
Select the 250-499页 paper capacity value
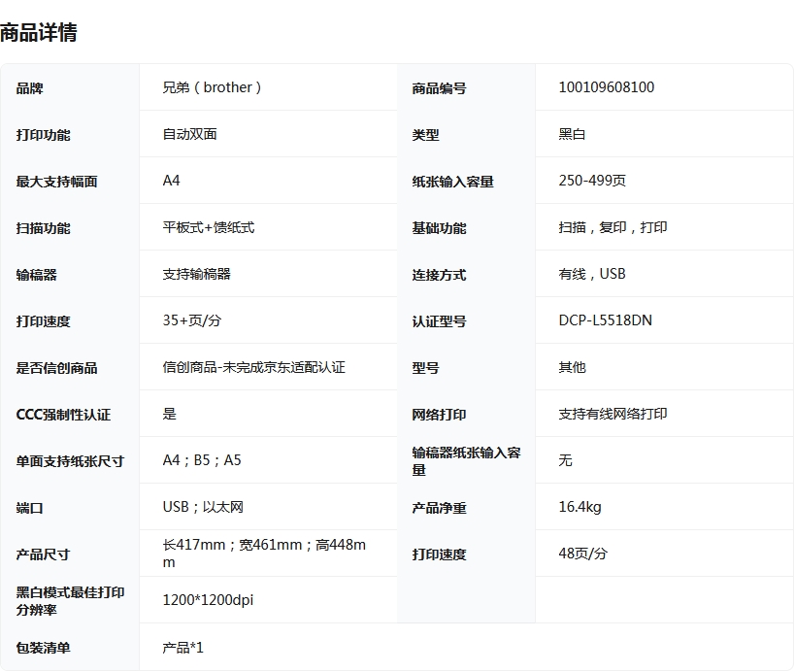592,181
